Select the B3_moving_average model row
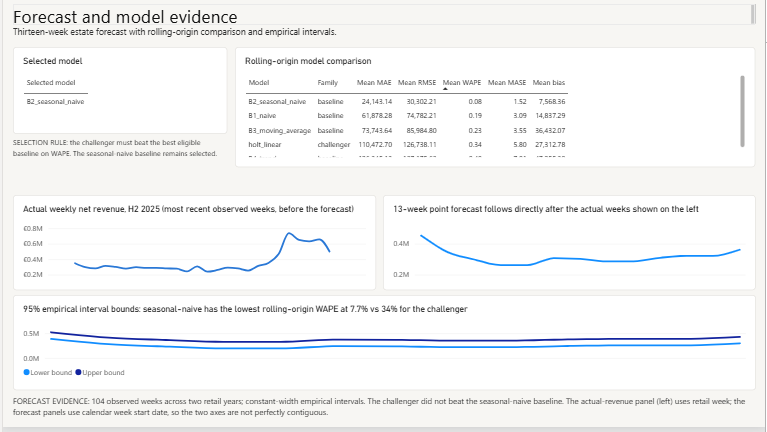 [406, 131]
